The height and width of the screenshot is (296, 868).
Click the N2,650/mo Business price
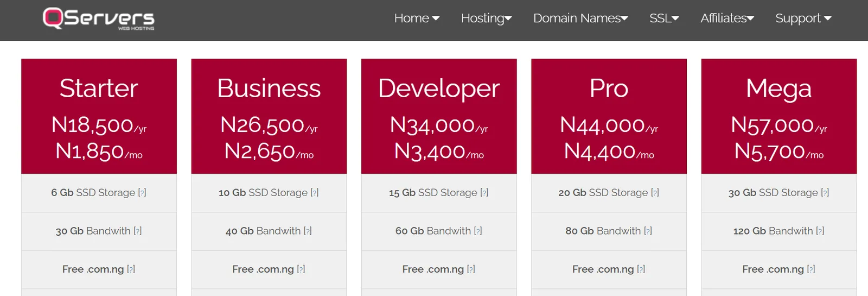click(x=269, y=152)
